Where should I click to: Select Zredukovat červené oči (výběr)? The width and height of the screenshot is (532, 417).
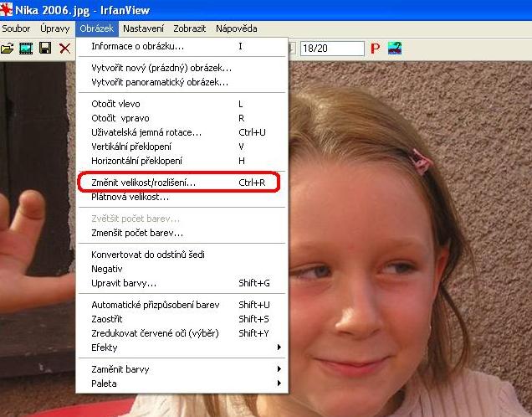pyautogui.click(x=182, y=333)
